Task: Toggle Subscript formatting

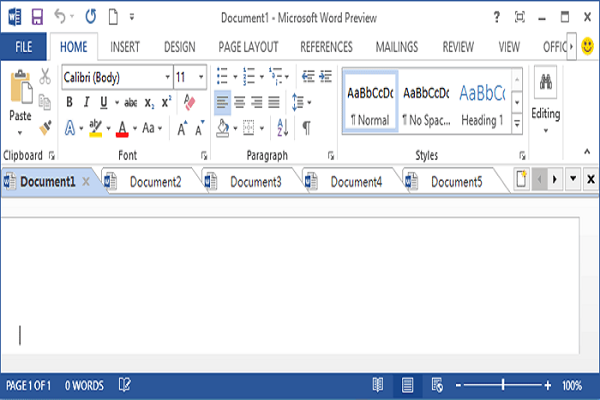Action: pos(149,103)
